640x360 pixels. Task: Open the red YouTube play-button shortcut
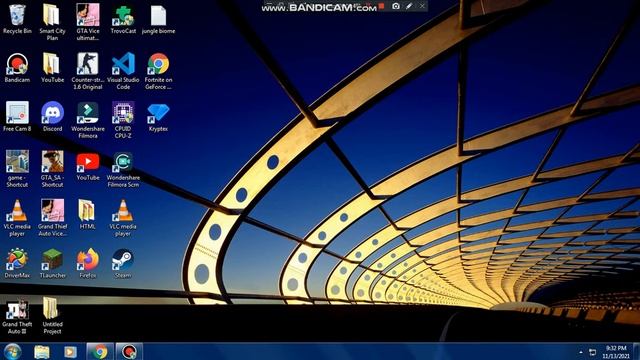point(88,166)
